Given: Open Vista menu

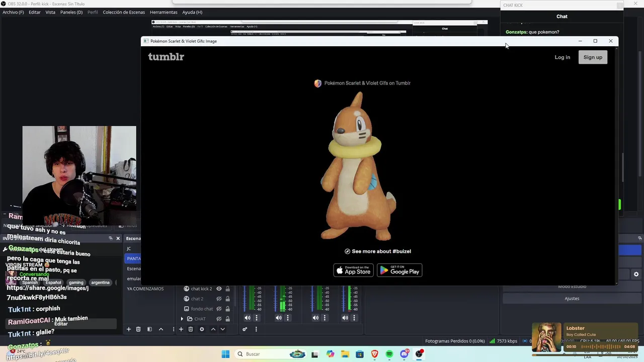Looking at the screenshot, I should click(50, 12).
